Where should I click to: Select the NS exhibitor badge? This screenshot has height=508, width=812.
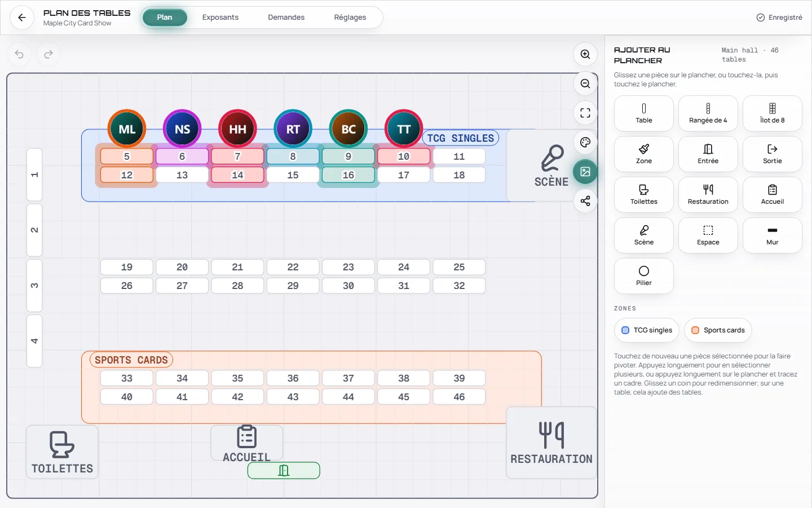click(x=182, y=129)
